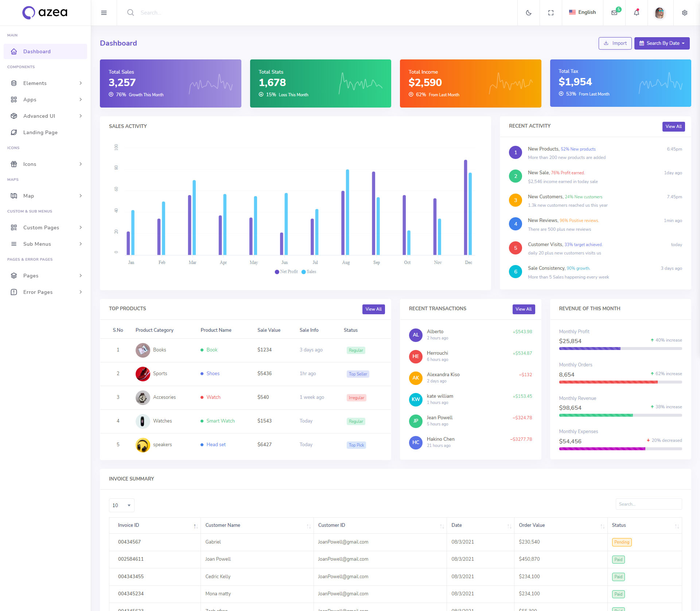Adjust the monthly revenue progress bar
Viewport: 700px width, 611px height.
pos(620,416)
